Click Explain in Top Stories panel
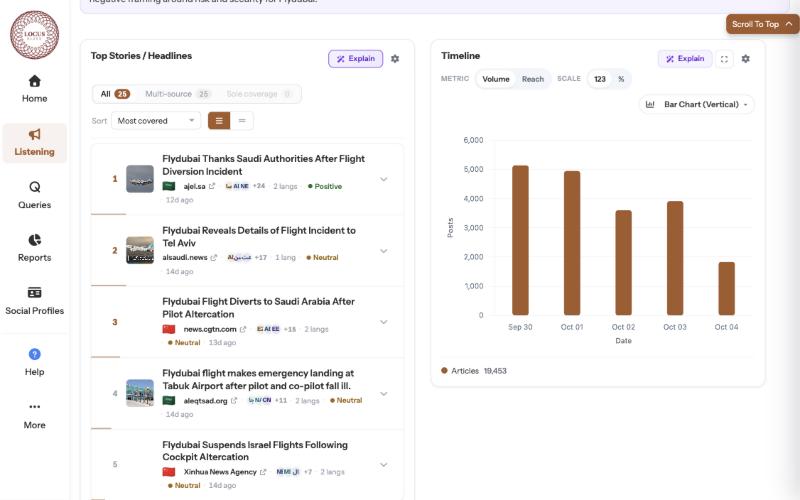 pyautogui.click(x=356, y=59)
